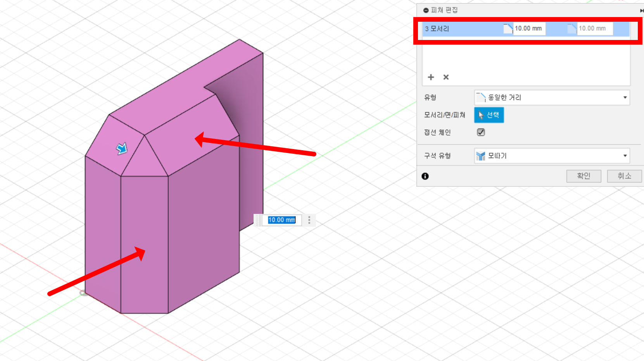
Task: Click the 동일한 거리 type icon
Action: [481, 97]
